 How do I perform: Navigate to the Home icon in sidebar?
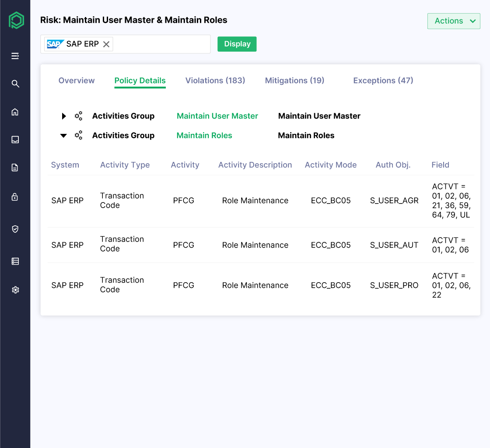pos(15,112)
